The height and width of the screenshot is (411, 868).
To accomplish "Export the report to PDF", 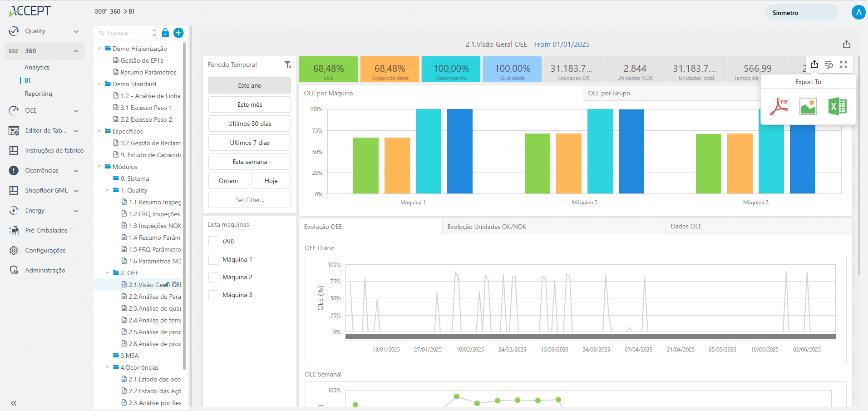I will (x=779, y=106).
